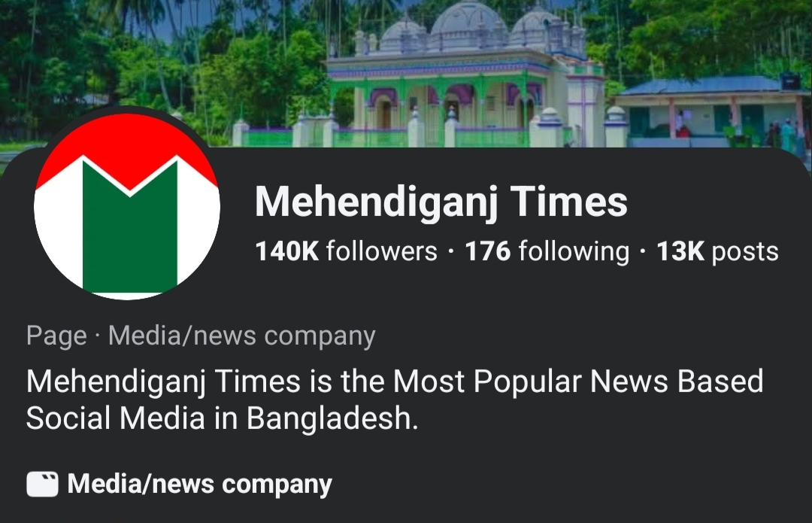The image size is (812, 523).
Task: Click the gray "Page" label
Action: click(x=56, y=336)
